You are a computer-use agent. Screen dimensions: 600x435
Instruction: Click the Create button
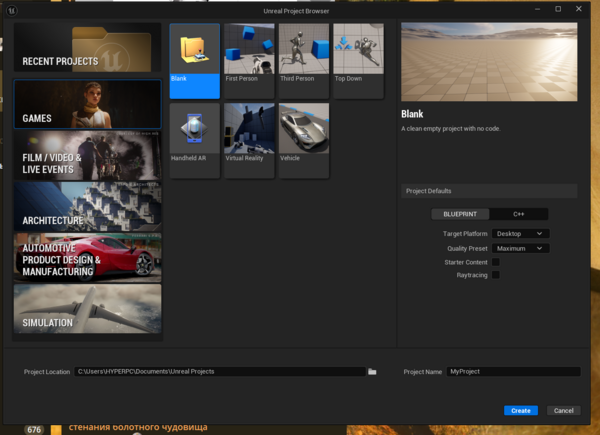520,410
